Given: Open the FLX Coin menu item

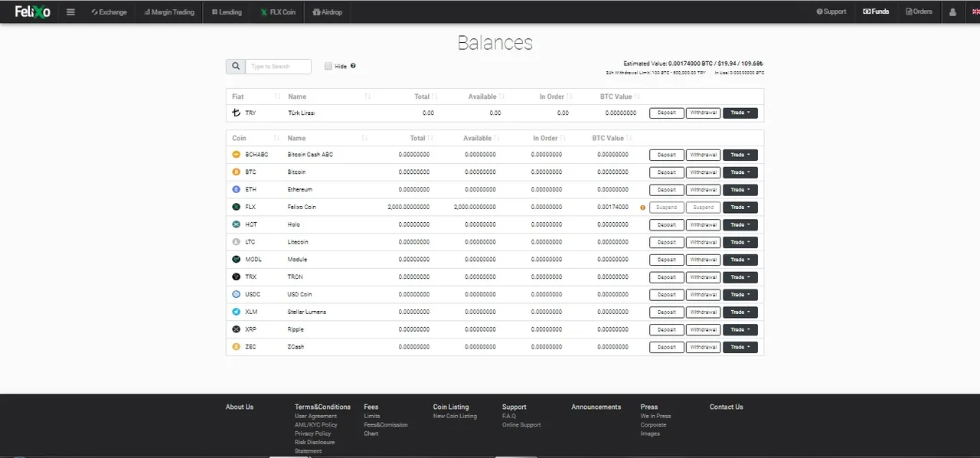Looking at the screenshot, I should [278, 12].
